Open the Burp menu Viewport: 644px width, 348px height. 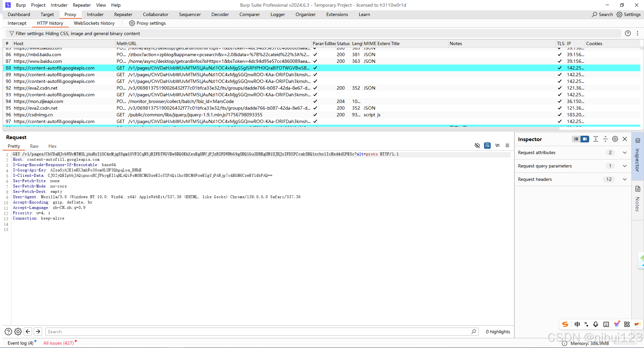[21, 5]
